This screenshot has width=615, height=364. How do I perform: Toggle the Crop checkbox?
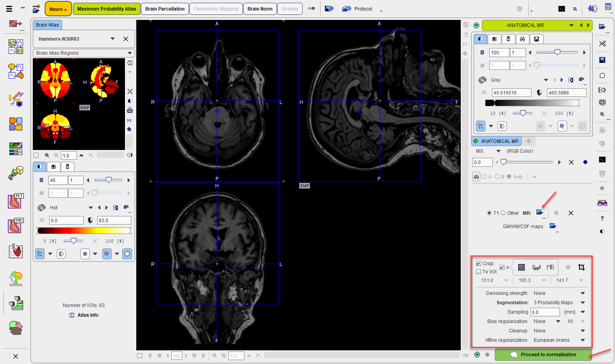[478, 264]
